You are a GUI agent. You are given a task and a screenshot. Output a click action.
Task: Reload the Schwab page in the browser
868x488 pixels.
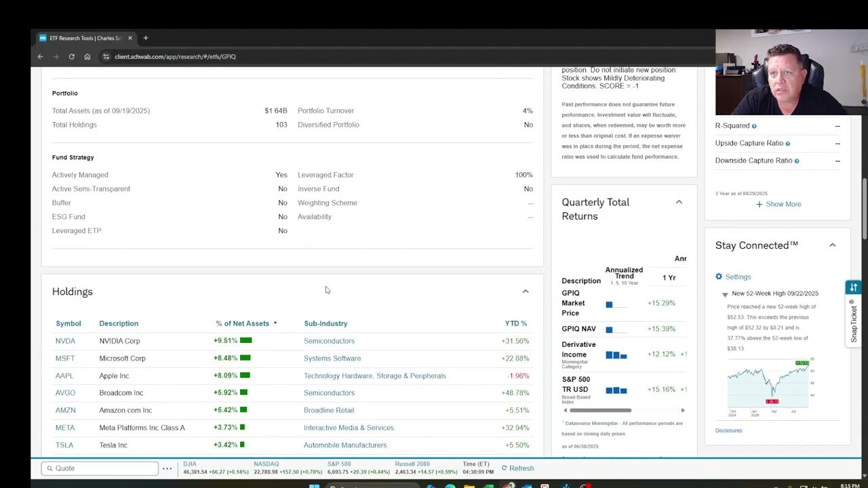click(x=71, y=57)
